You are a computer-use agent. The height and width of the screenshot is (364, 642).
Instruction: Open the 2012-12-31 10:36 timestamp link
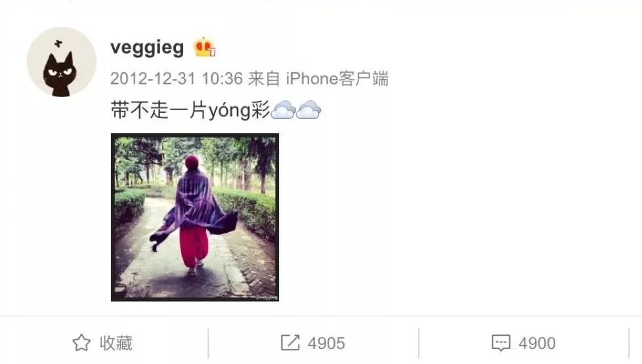[x=177, y=79]
